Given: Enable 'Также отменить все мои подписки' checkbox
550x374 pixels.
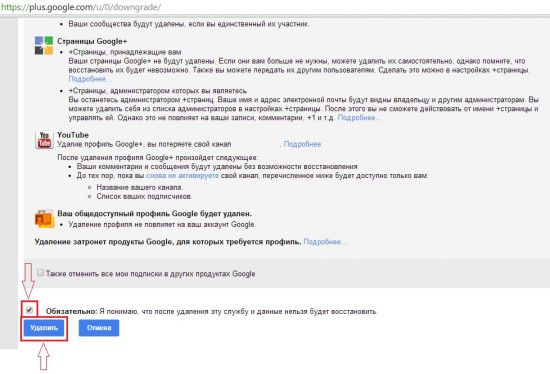Looking at the screenshot, I should 40,273.
